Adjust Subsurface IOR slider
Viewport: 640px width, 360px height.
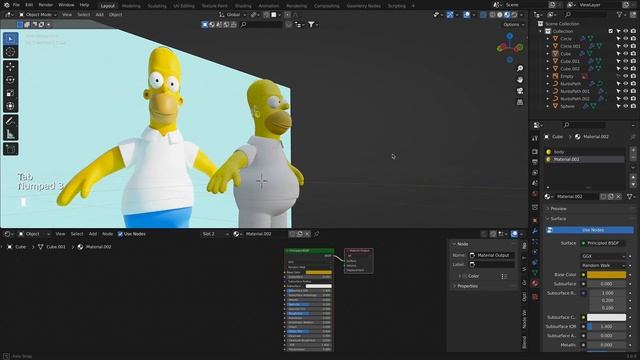point(606,327)
